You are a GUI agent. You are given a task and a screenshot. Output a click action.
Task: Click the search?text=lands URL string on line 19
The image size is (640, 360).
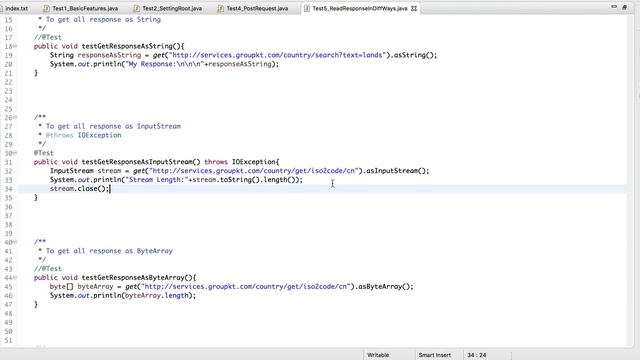tap(277, 55)
